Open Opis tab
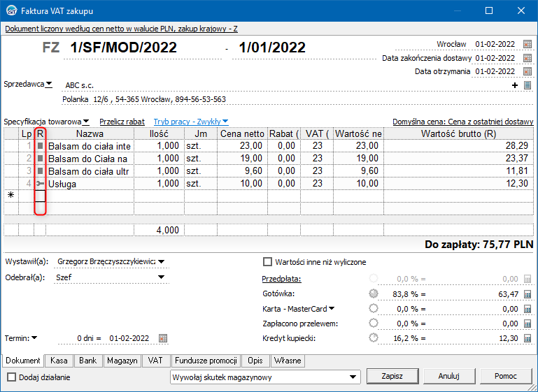The height and width of the screenshot is (392, 538). 255,361
